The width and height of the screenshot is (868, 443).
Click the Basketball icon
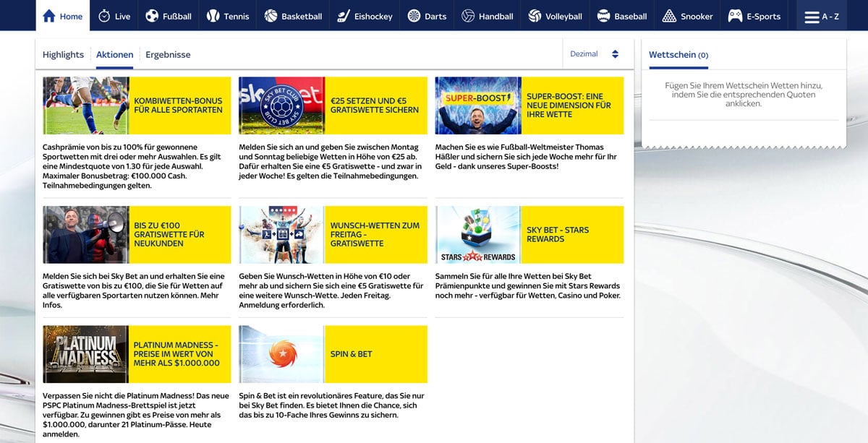coord(271,16)
